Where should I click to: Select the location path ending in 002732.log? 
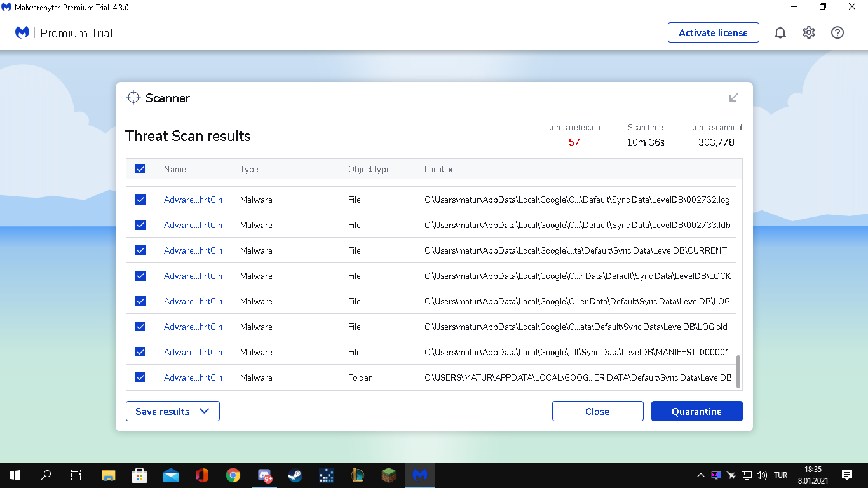(x=577, y=200)
